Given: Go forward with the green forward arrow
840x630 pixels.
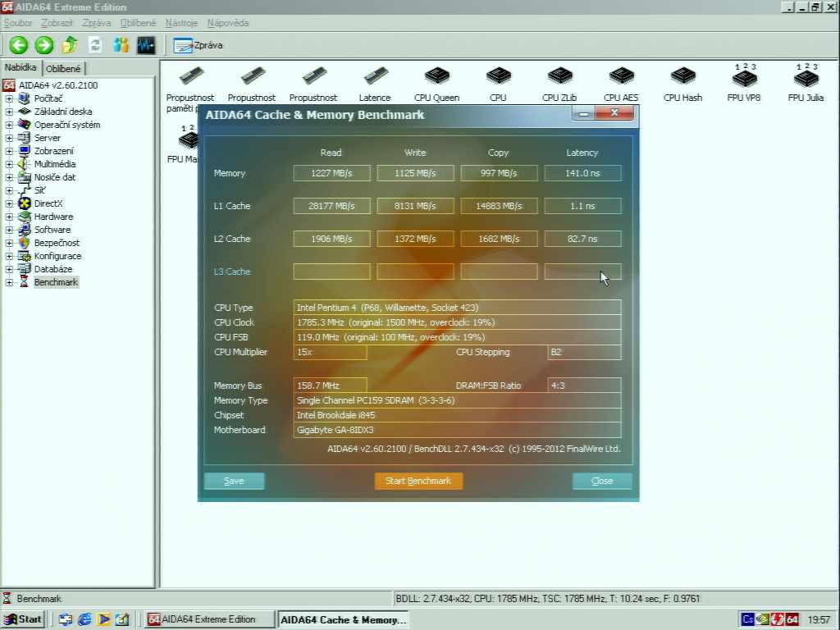Looking at the screenshot, I should pos(44,45).
